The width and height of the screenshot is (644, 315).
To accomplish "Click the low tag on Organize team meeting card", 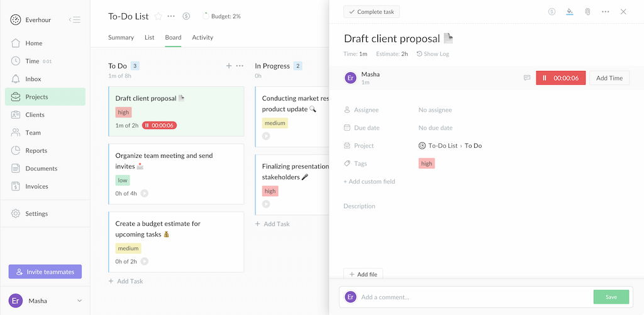I will coord(123,180).
